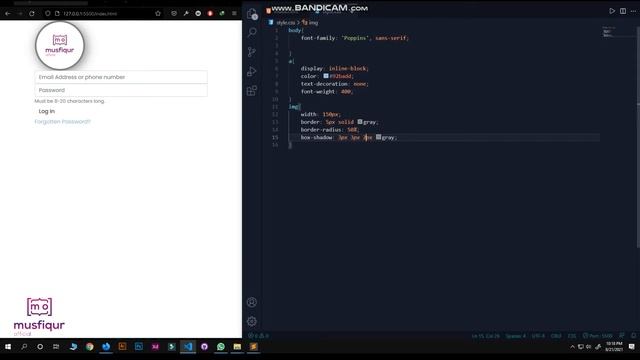Open the browser hamburger menu
Screen dimensions: 640x360
pyautogui.click(x=234, y=13)
